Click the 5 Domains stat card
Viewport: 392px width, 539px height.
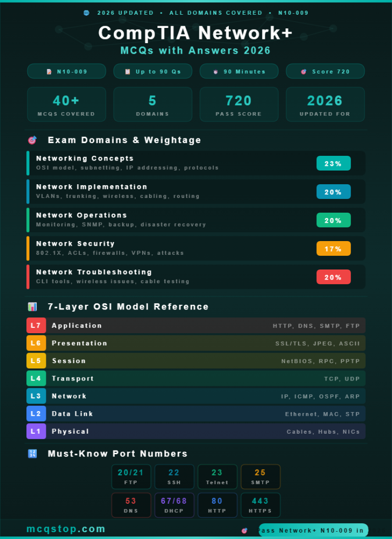(153, 105)
